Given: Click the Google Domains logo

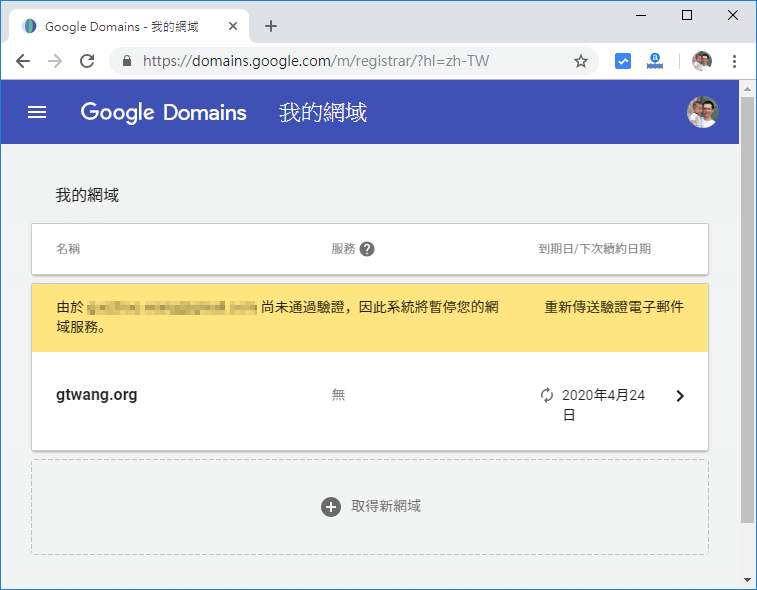Looking at the screenshot, I should pos(163,112).
